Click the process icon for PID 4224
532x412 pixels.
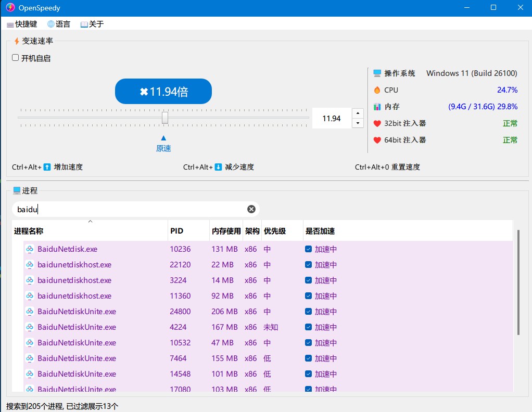30,327
